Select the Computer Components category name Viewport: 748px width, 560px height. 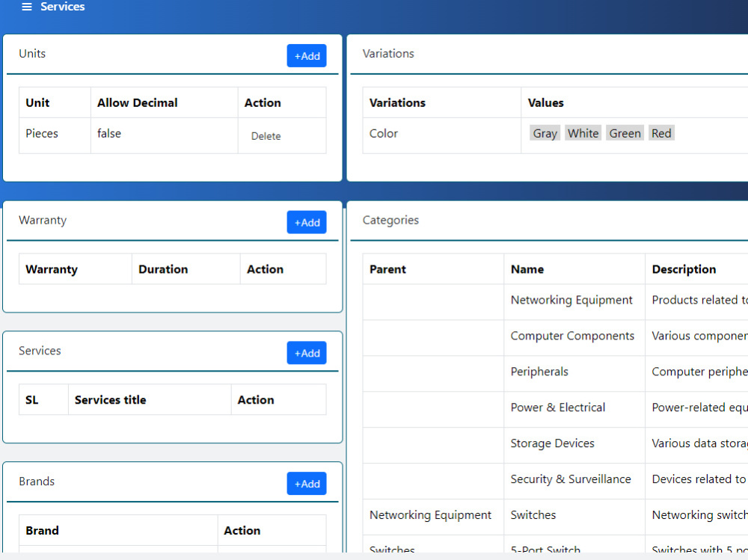572,336
